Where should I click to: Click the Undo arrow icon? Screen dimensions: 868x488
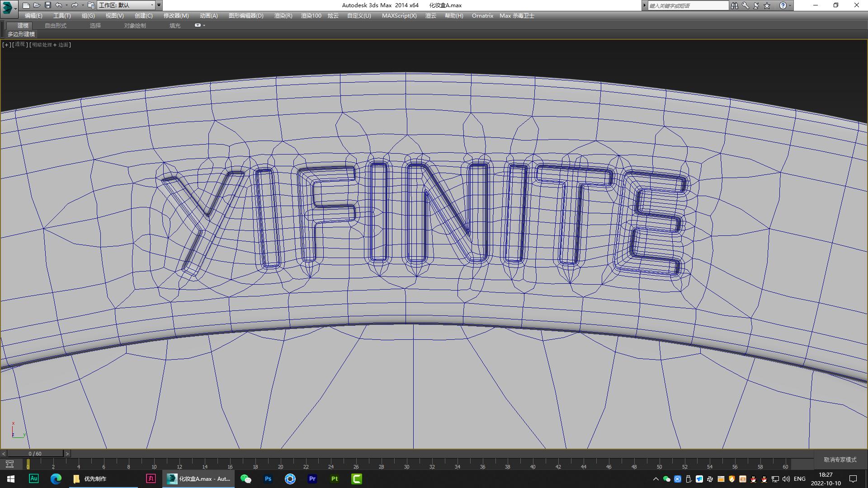(59, 5)
